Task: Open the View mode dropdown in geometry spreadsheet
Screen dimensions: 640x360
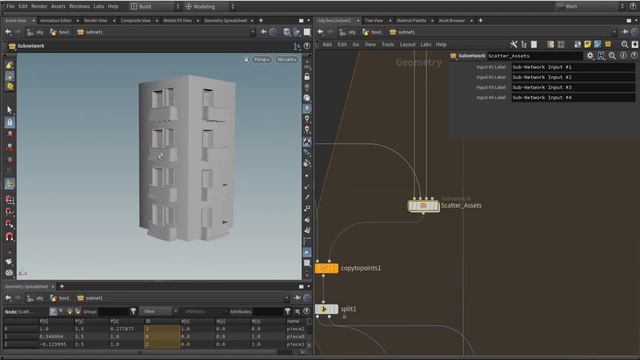Action: pos(159,311)
